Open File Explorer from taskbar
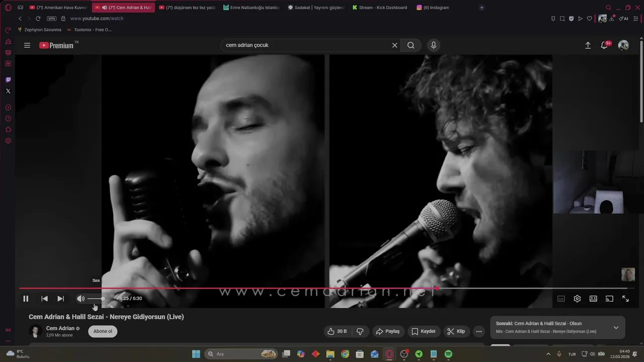This screenshot has height=362, width=644. click(330, 354)
